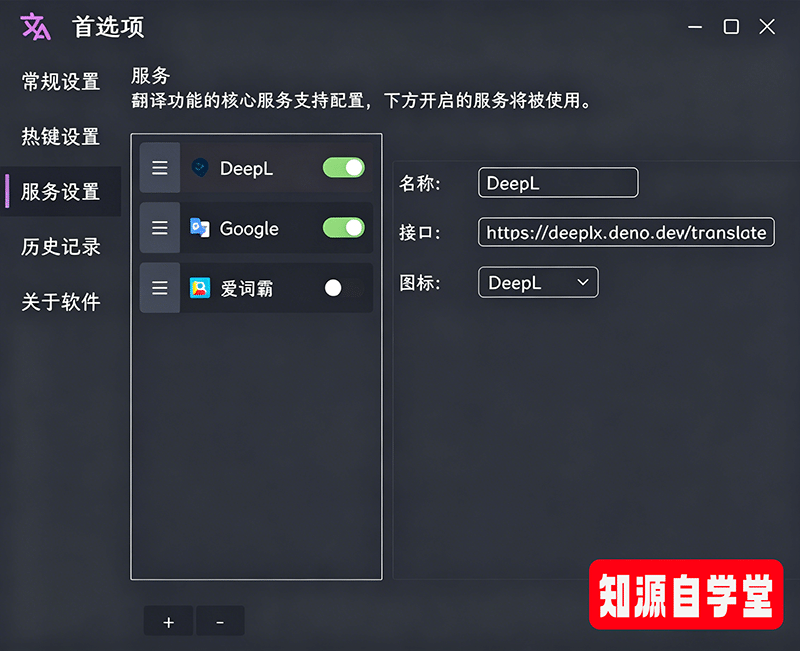Open 常规设置 in the sidebar
Viewport: 800px width, 651px height.
[61, 82]
